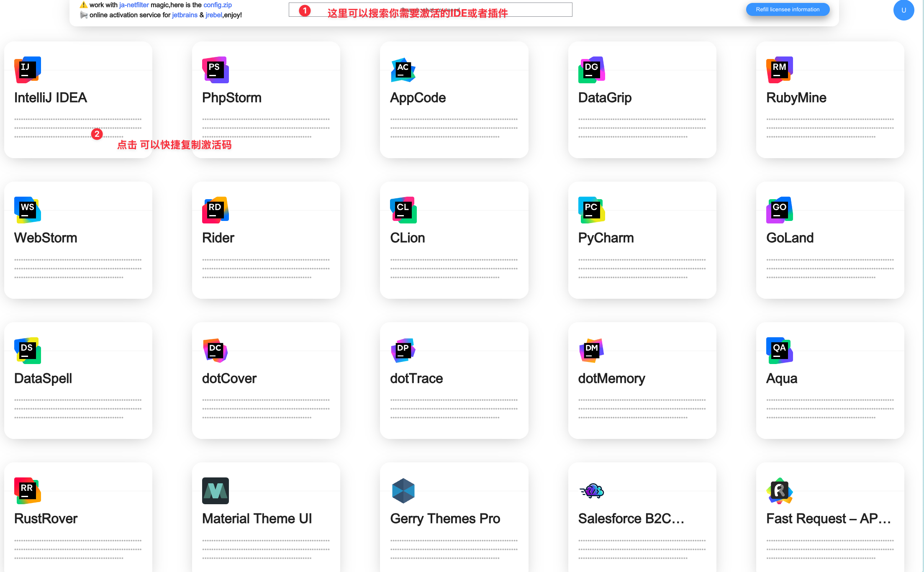Click the RubyMine RM icon
Screen dimensions: 924x572
pos(779,70)
